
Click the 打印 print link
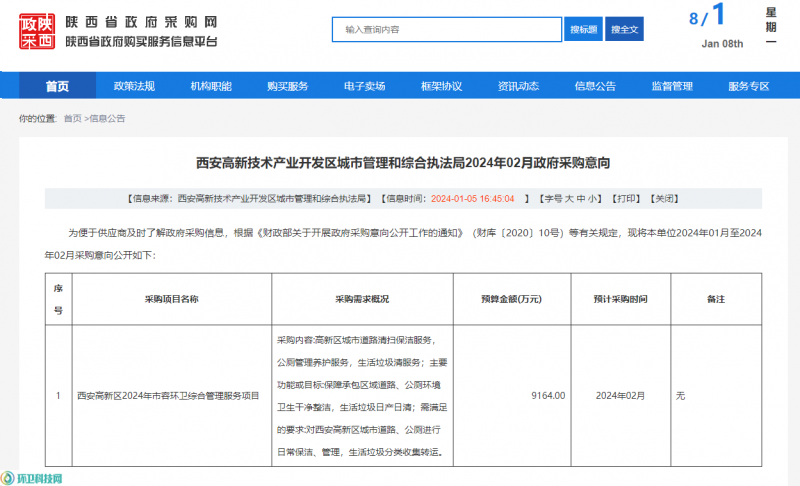coord(625,199)
